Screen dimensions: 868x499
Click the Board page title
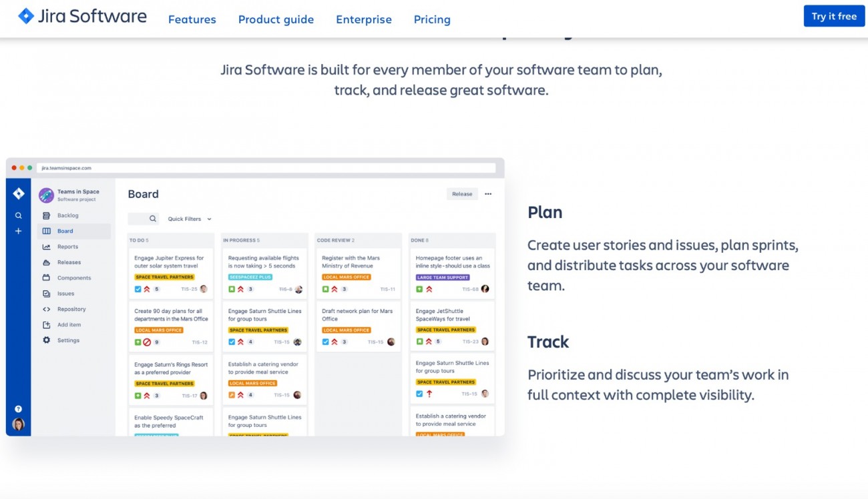[144, 194]
